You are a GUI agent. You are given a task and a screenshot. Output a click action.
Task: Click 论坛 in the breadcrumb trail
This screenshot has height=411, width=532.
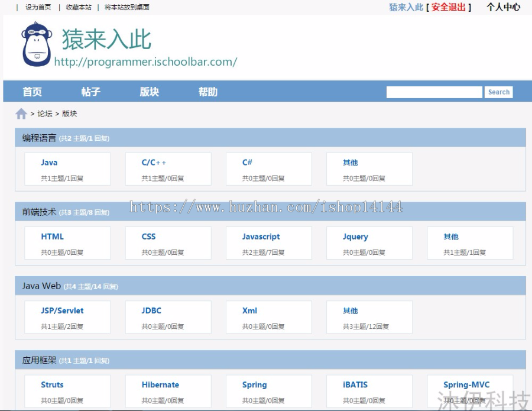click(x=46, y=113)
